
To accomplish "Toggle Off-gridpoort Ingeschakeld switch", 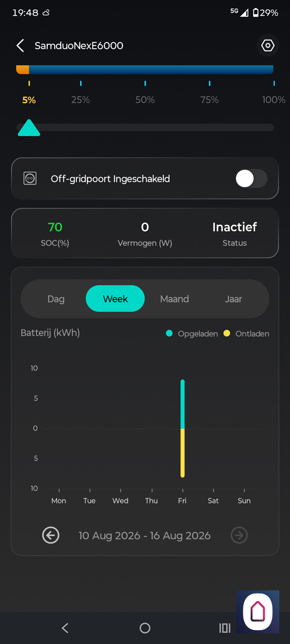I will 251,179.
